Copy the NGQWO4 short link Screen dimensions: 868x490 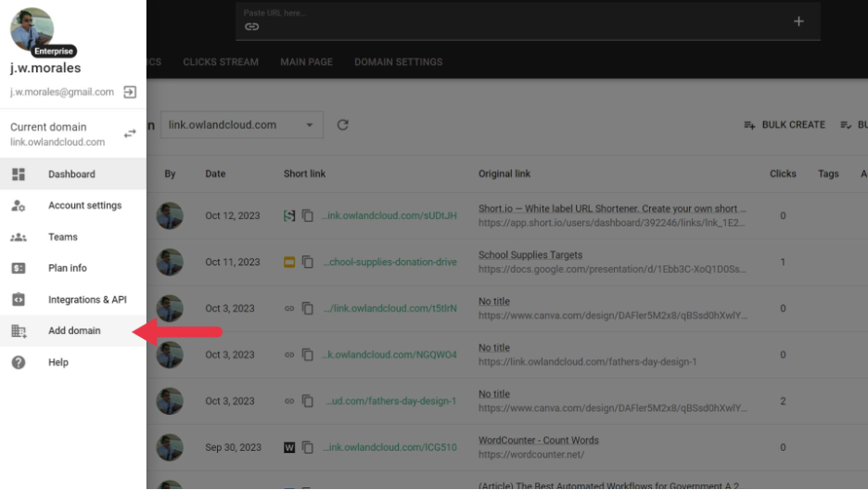[307, 355]
